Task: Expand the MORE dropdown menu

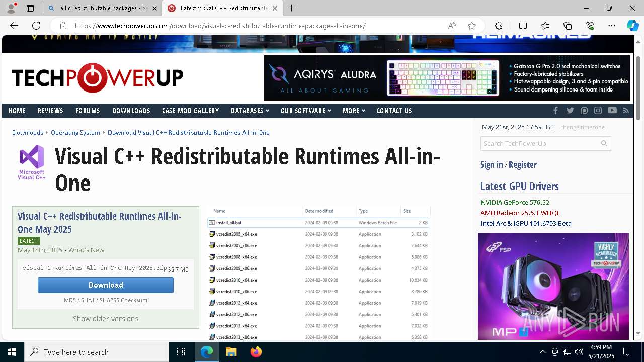Action: 354,111
